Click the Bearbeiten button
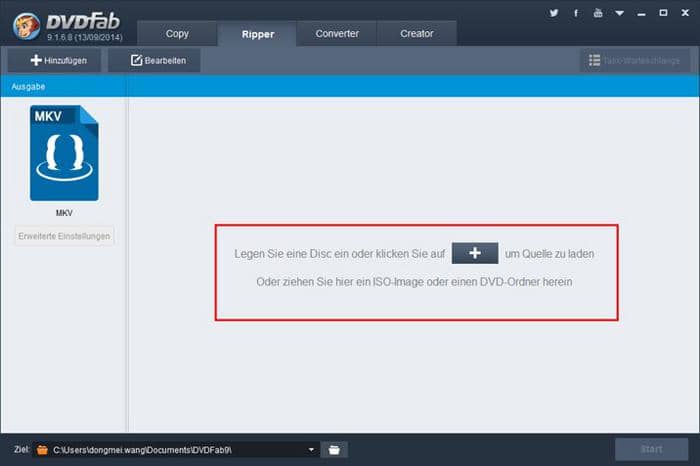700x466 pixels. [x=154, y=60]
